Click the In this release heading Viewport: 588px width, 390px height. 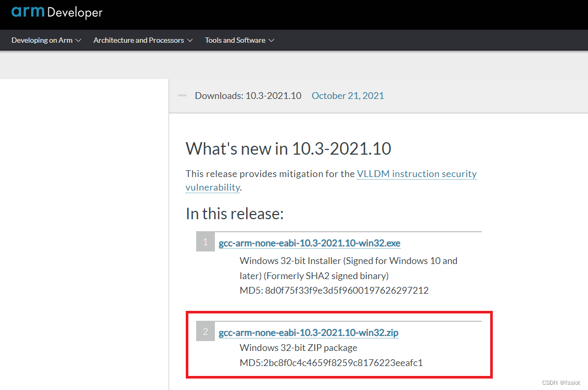[x=234, y=214]
